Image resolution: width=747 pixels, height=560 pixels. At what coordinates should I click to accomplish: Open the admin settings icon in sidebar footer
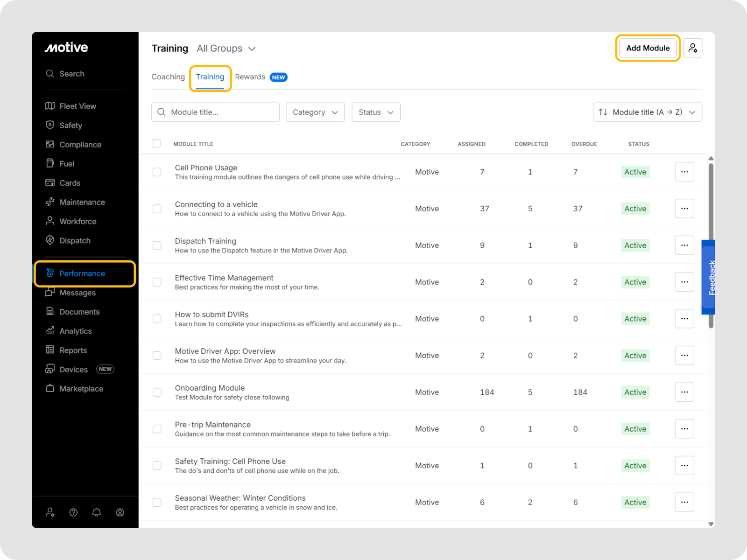click(50, 512)
